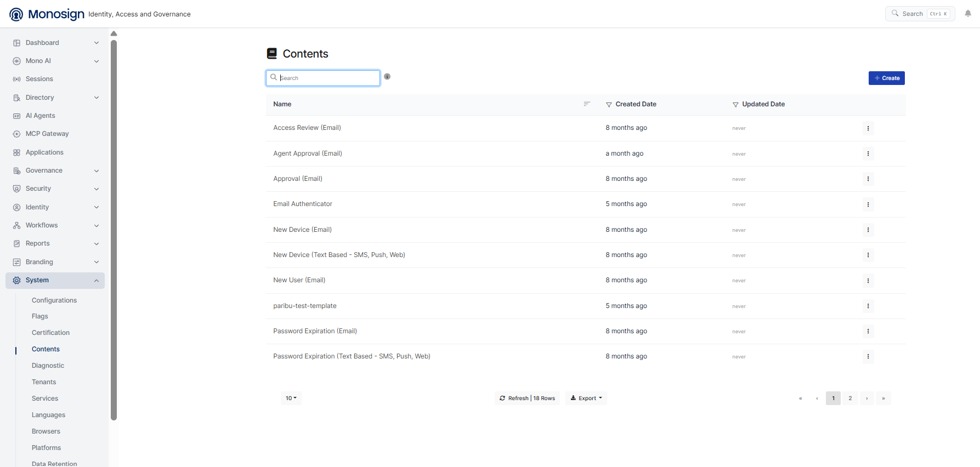Open three-dot menu for Email Authenticator row
Image resolution: width=980 pixels, height=467 pixels.
pos(868,204)
